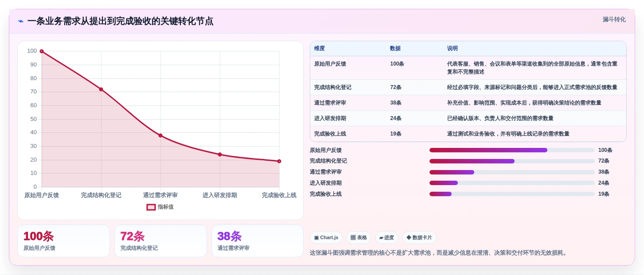This screenshot has width=644, height=275.
Task: Open the 38条 通过需求评审 stat card
Action: tap(258, 241)
